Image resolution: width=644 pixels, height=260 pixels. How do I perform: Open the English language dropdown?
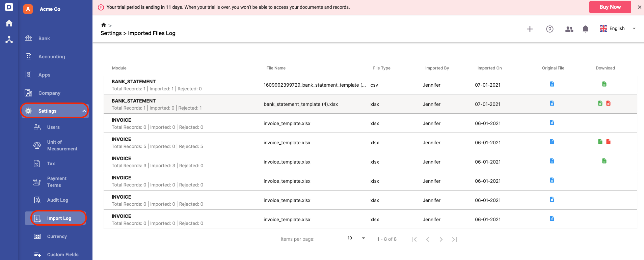pyautogui.click(x=618, y=29)
